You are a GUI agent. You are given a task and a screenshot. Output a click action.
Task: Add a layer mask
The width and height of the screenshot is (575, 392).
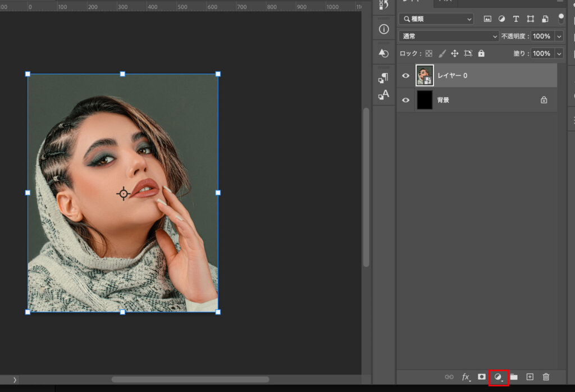point(482,377)
